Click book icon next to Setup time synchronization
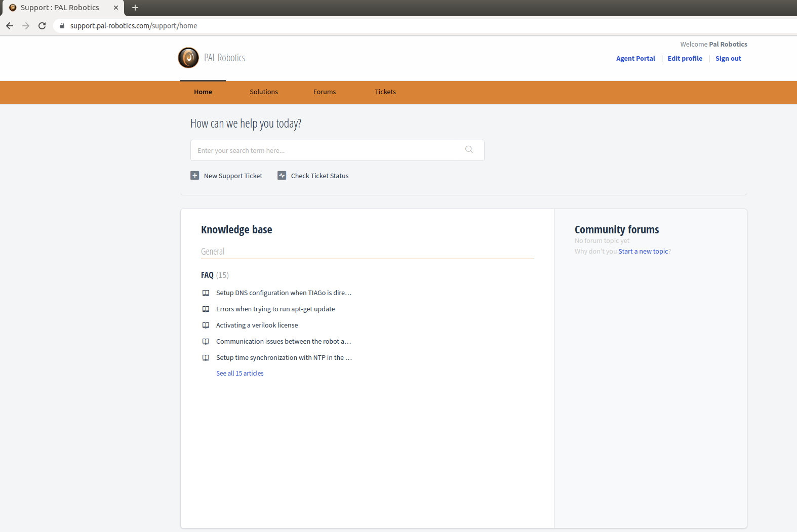Screen dimensions: 797x532 coord(206,358)
